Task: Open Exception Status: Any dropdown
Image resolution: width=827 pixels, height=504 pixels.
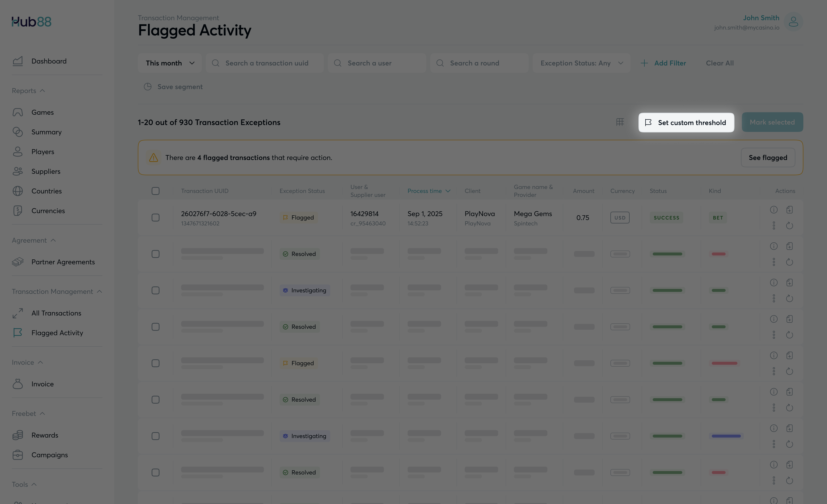Action: [x=581, y=63]
